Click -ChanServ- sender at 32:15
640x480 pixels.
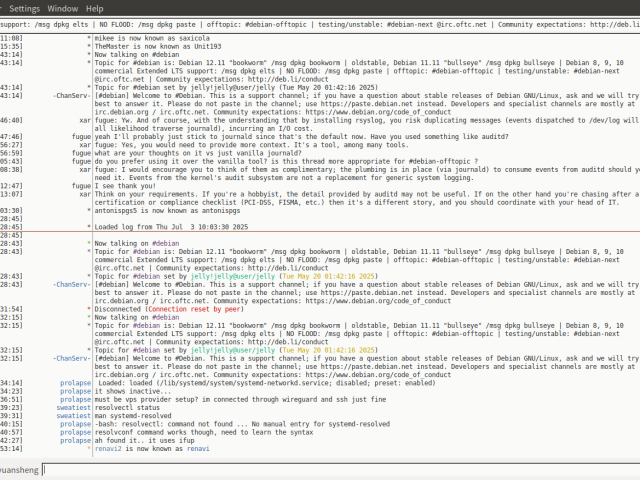[x=72, y=358]
